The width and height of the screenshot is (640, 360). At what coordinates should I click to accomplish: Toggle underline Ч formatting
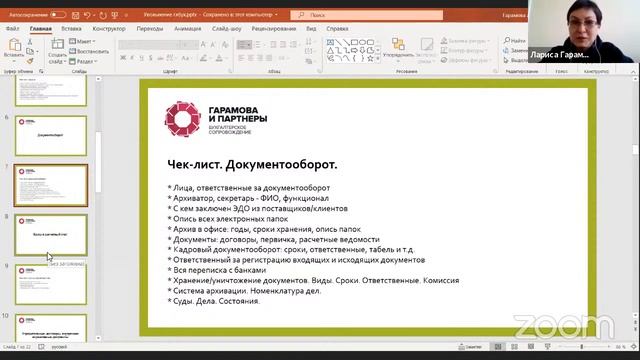click(142, 58)
